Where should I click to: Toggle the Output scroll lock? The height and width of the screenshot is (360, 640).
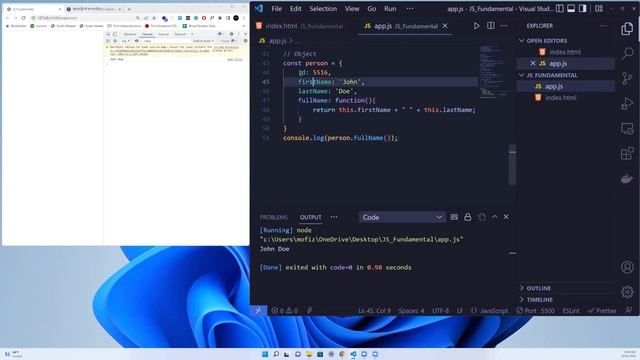point(467,217)
